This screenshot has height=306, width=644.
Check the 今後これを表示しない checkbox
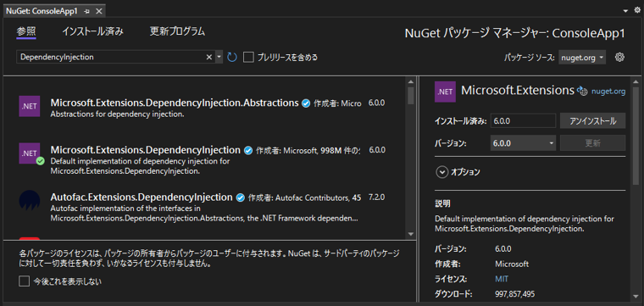pos(25,281)
